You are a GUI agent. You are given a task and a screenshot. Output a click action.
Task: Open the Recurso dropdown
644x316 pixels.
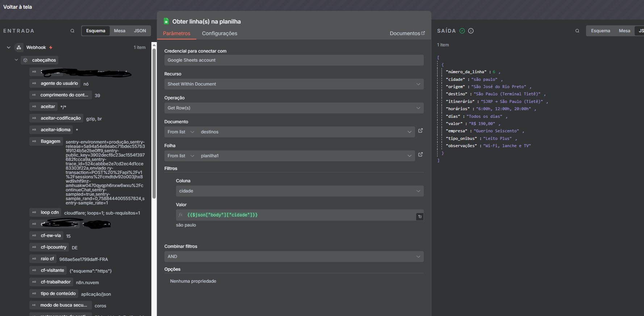pos(294,84)
